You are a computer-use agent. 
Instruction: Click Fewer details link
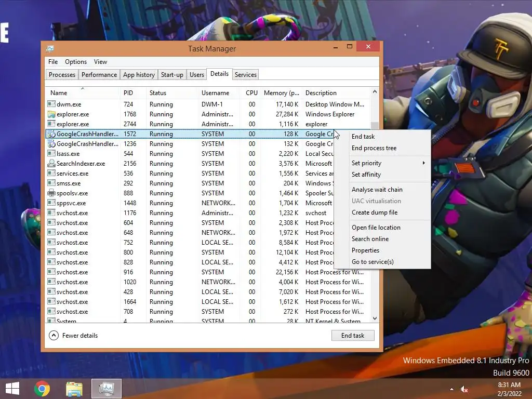pyautogui.click(x=80, y=336)
